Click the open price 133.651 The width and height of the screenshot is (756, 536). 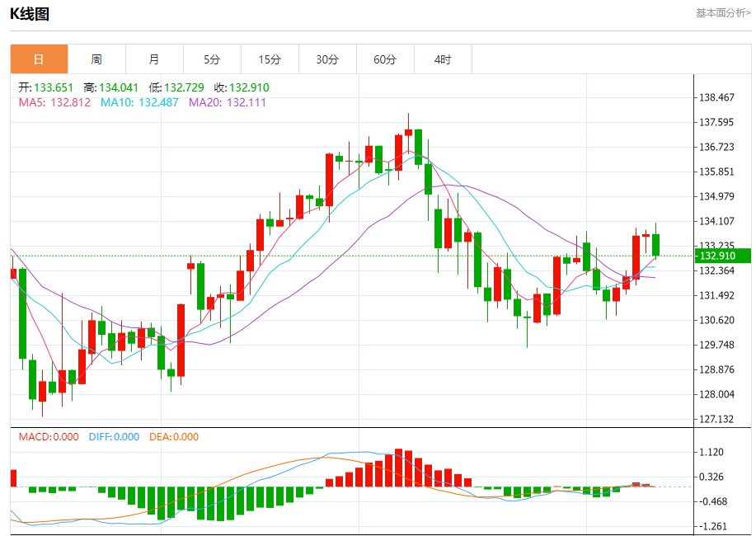tap(54, 87)
